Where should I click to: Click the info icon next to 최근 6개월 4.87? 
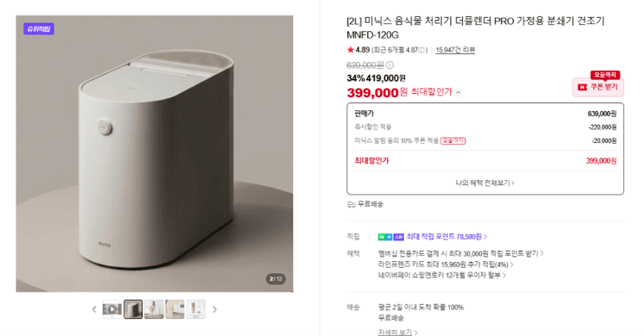421,50
